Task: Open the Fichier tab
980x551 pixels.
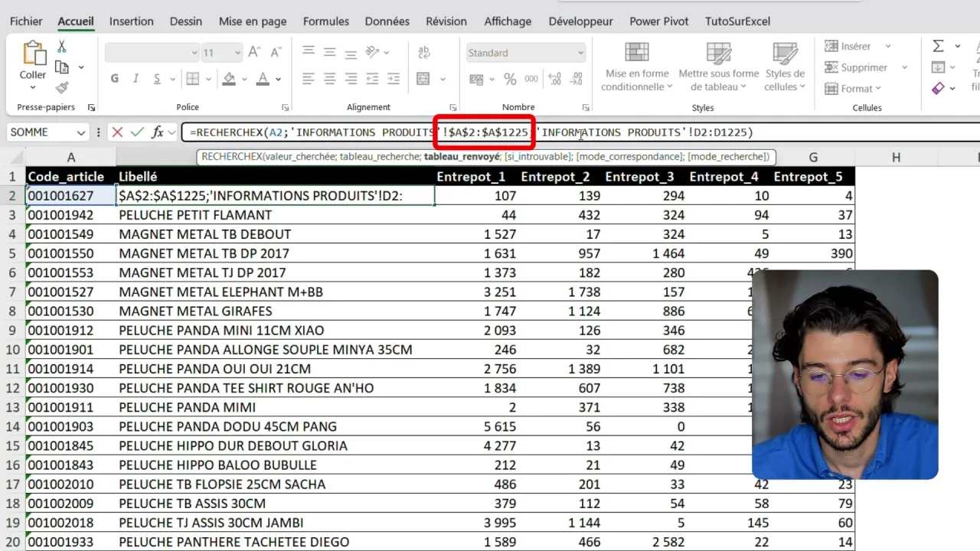Action: (26, 21)
